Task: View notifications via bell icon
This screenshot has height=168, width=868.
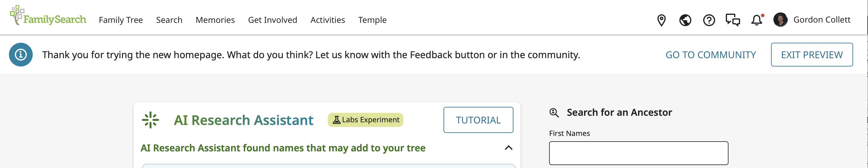Action: pos(756,20)
